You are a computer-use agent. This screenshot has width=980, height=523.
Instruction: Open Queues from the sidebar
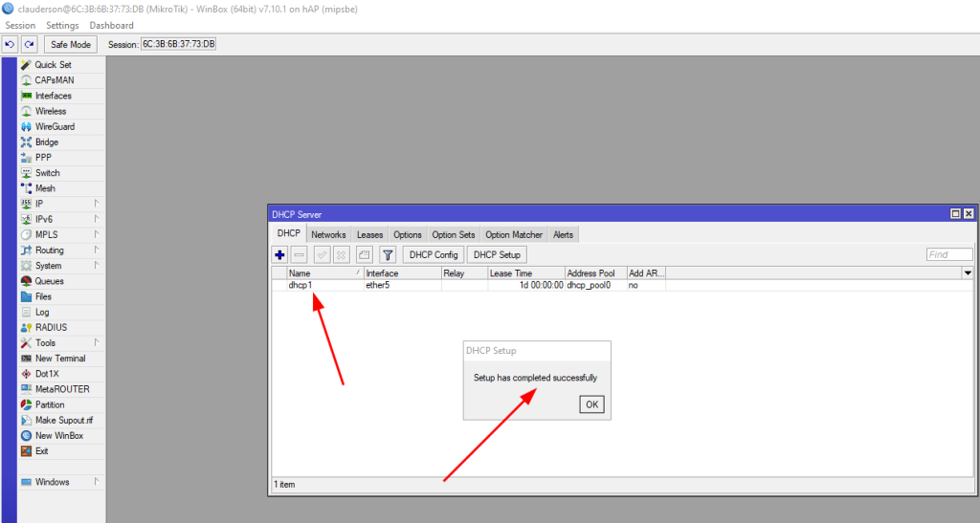pyautogui.click(x=49, y=281)
